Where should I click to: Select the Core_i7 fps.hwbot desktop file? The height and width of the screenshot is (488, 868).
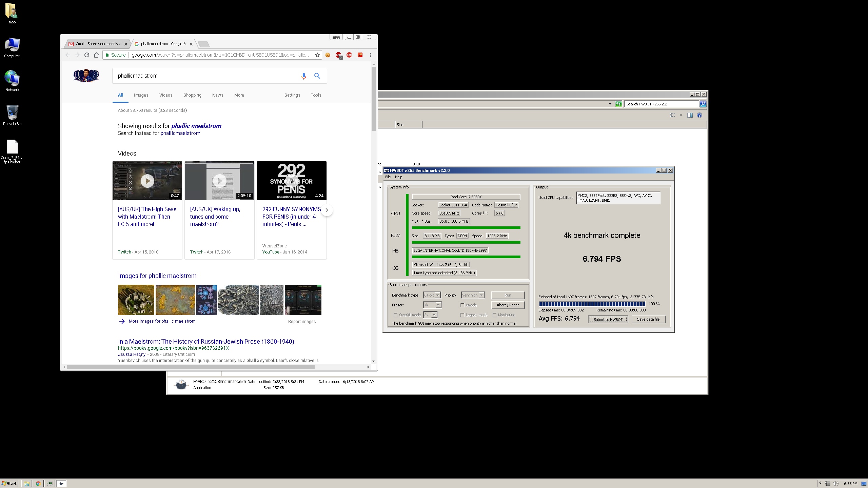coord(12,152)
